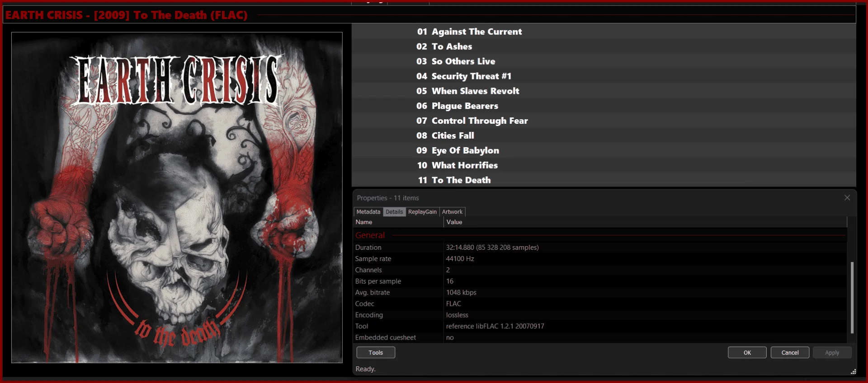The width and height of the screenshot is (868, 383).
Task: Switch to the Artwork tab
Action: pos(452,212)
